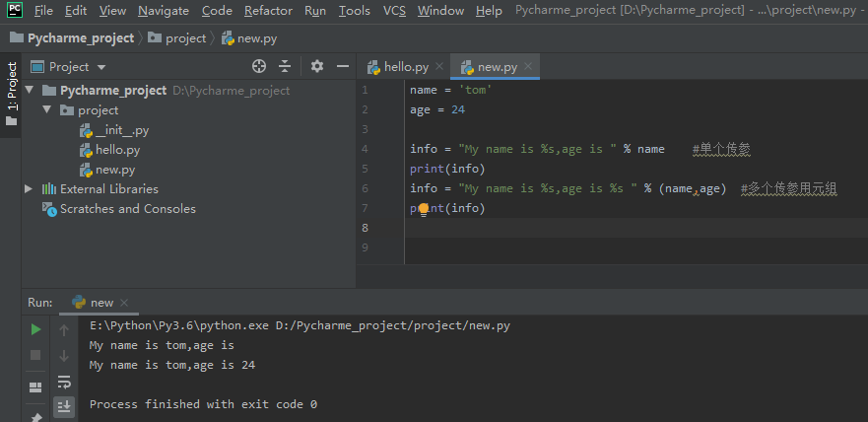Click the comment #多个传参用元组
Viewport: 868px width, 422px height.
pyautogui.click(x=788, y=188)
